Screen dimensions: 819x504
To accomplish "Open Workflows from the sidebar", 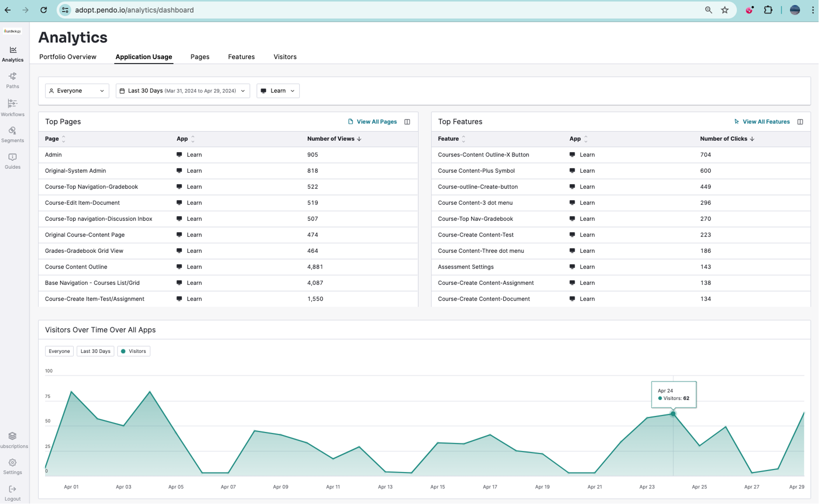I will 12,107.
